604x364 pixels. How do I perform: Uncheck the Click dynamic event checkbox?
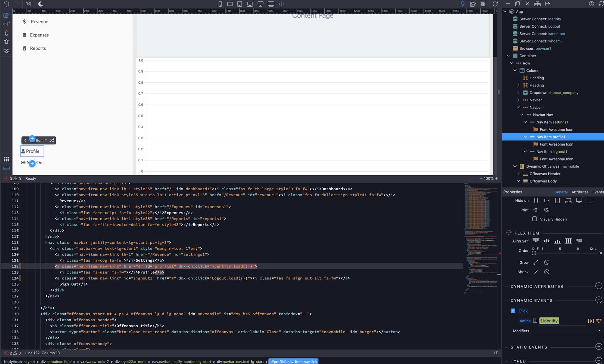click(513, 311)
